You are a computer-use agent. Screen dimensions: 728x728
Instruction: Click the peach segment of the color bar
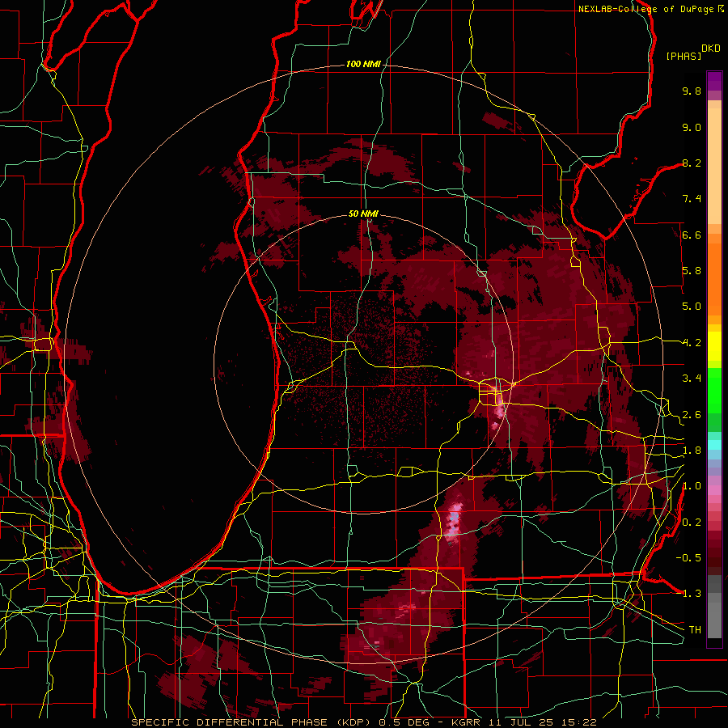714,167
